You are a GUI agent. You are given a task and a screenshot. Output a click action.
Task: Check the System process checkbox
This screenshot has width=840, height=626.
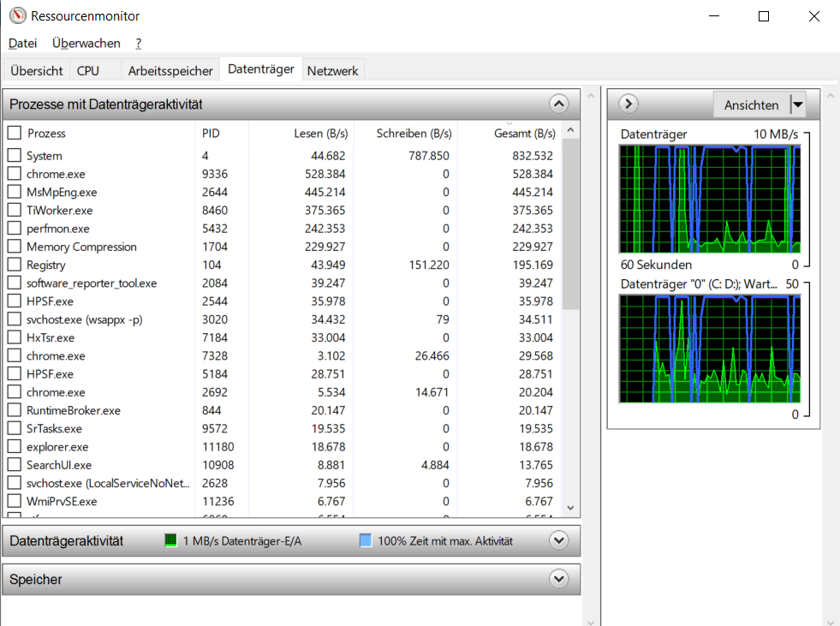coord(15,155)
